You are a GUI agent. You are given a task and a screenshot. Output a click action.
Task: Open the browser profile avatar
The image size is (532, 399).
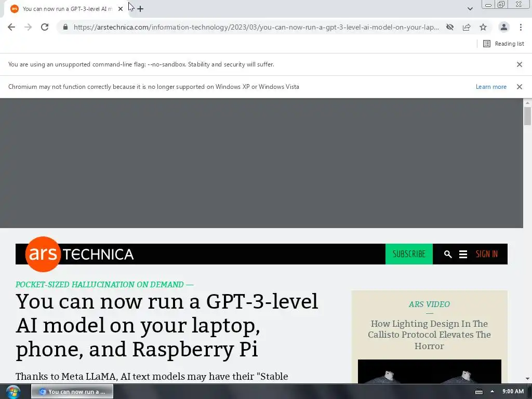pos(504,27)
